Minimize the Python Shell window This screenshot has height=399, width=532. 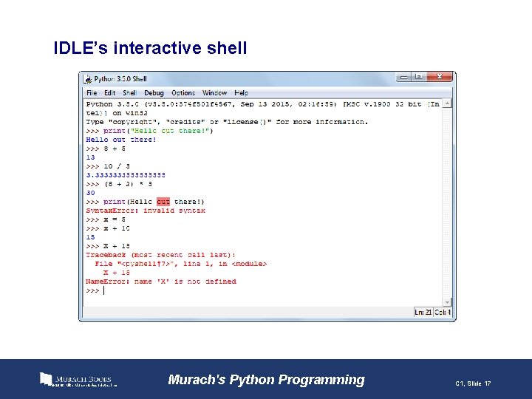(x=403, y=77)
